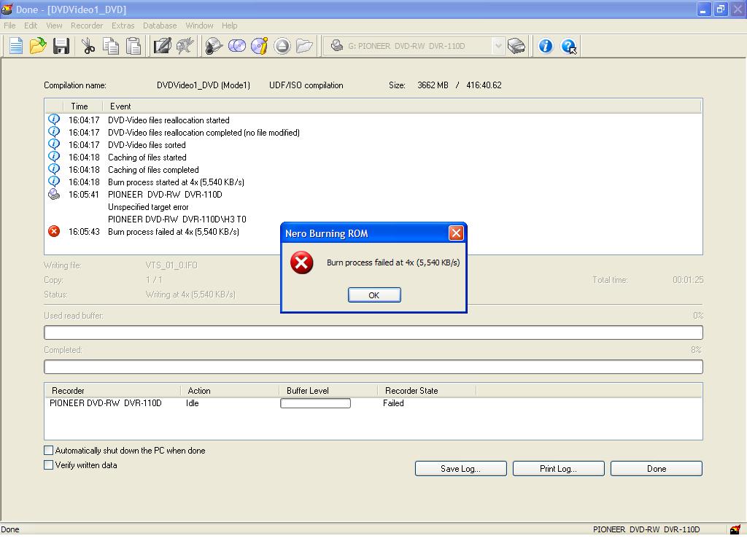The width and height of the screenshot is (747, 560).
Task: Click the edit compilation pencil icon
Action: coord(162,46)
